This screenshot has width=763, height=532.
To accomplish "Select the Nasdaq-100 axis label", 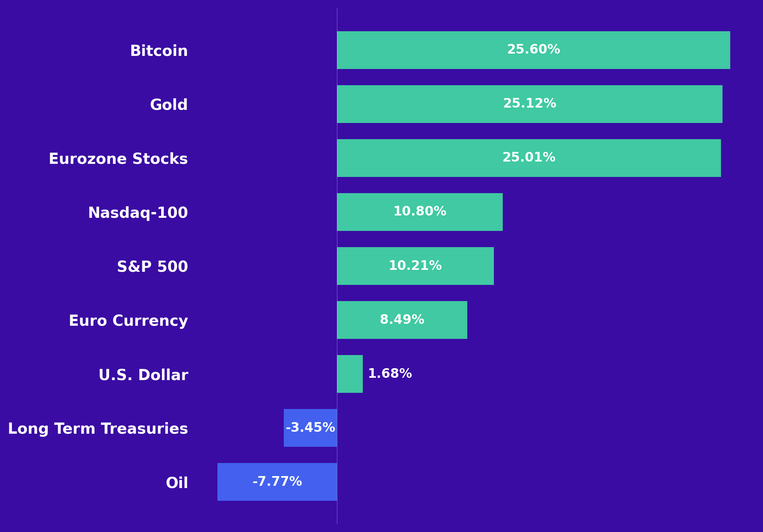I will click(x=138, y=213).
